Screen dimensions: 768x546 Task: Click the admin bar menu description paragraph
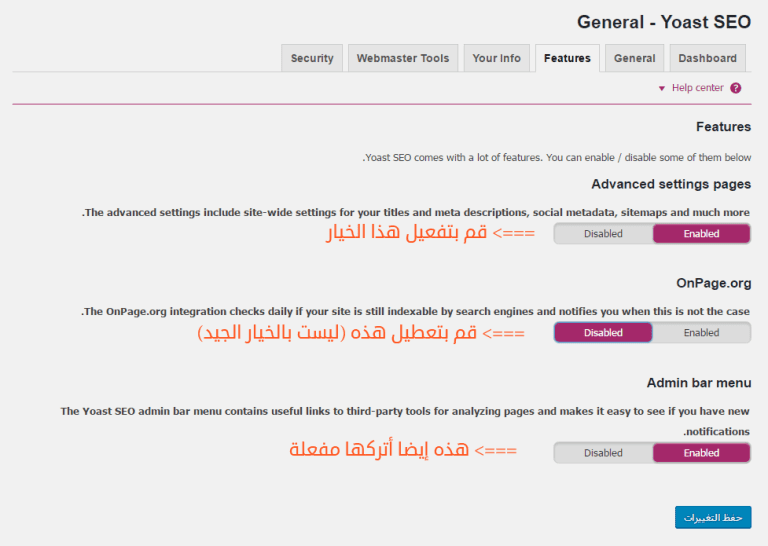(405, 421)
